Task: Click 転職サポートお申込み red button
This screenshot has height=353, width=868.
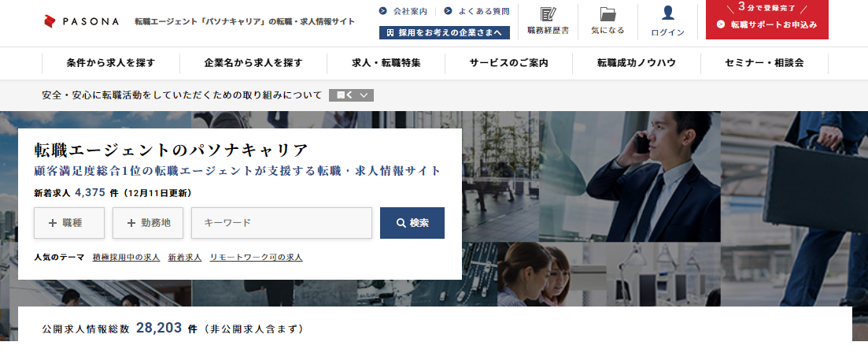Action: (766, 20)
